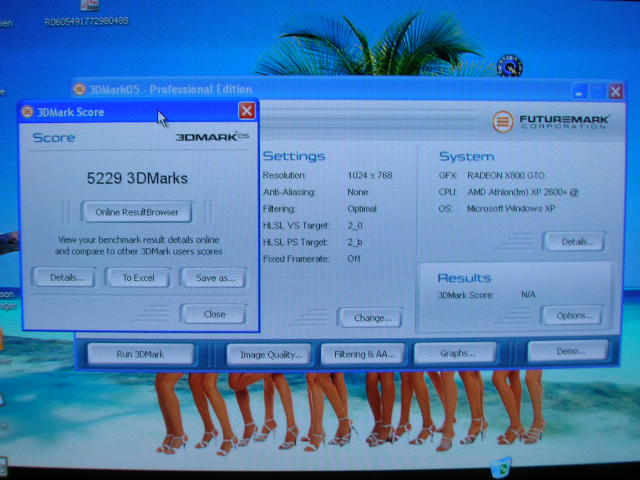Click the 3DMARK05 logo in score dialog
This screenshot has height=480, width=640.
(x=212, y=137)
